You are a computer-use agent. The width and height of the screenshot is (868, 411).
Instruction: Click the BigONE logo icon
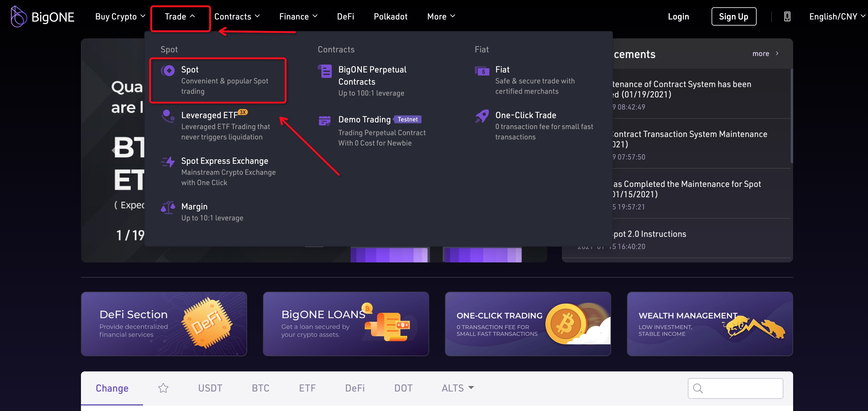tap(18, 16)
